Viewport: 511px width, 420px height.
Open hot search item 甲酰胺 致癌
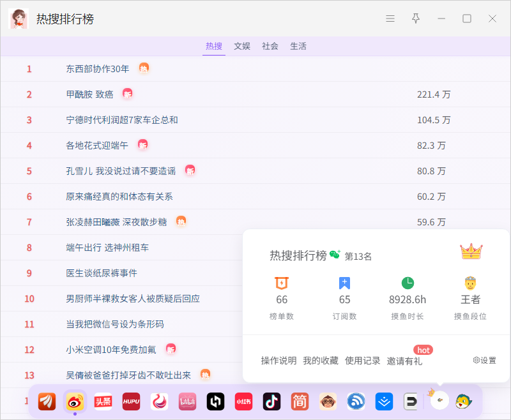89,94
